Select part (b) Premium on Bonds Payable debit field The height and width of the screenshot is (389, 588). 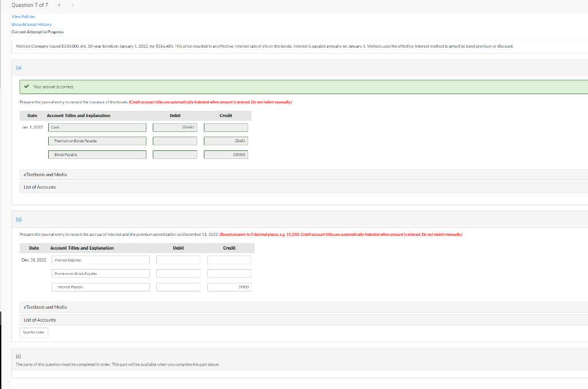coord(178,274)
